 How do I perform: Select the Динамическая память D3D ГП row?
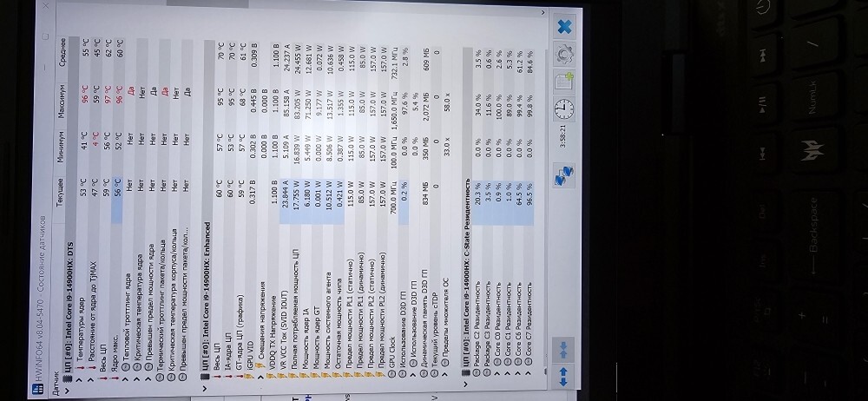pos(424,210)
